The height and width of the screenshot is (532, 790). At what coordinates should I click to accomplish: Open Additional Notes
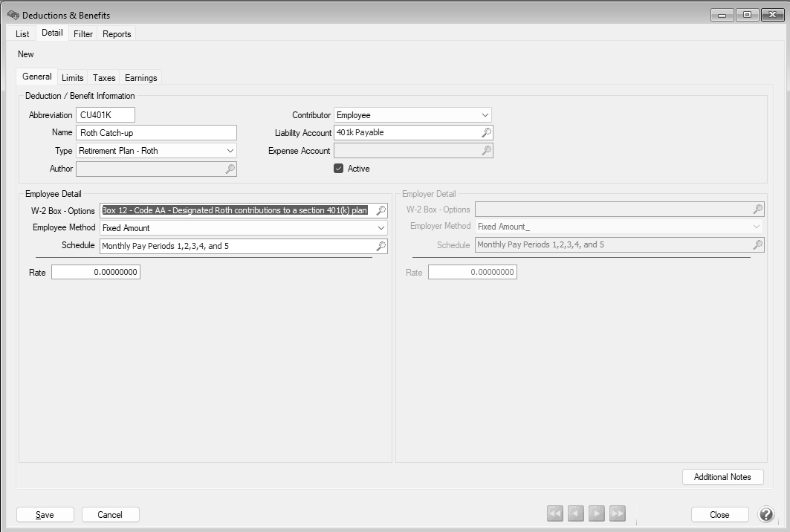(722, 477)
